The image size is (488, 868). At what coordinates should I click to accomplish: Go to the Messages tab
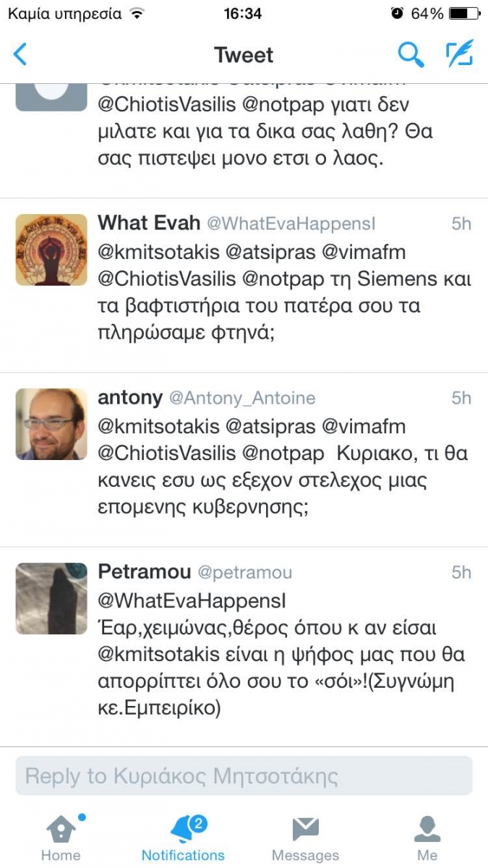coord(305,838)
